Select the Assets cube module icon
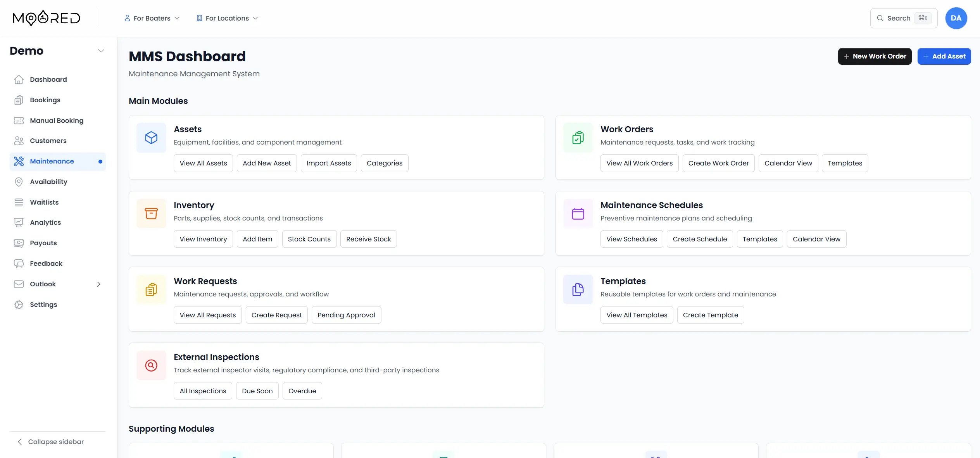This screenshot has height=458, width=980. 151,138
